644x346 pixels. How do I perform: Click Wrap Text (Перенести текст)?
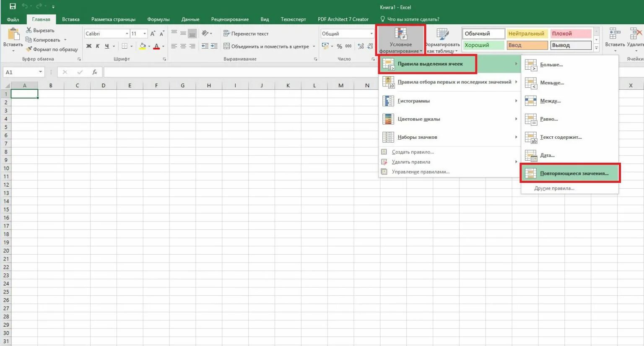coord(246,34)
